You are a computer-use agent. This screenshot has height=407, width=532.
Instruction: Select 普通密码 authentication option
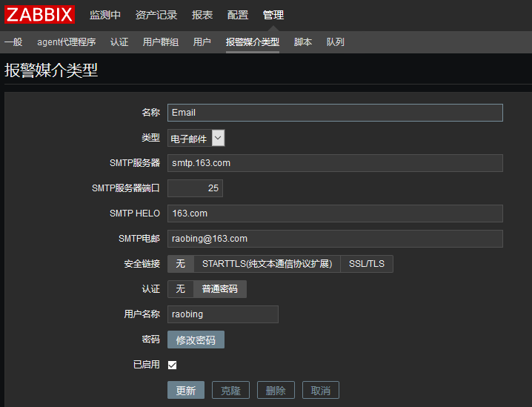click(220, 289)
